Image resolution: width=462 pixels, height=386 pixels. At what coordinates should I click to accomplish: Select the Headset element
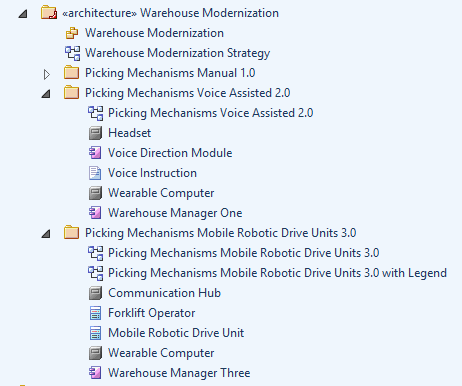coord(130,133)
